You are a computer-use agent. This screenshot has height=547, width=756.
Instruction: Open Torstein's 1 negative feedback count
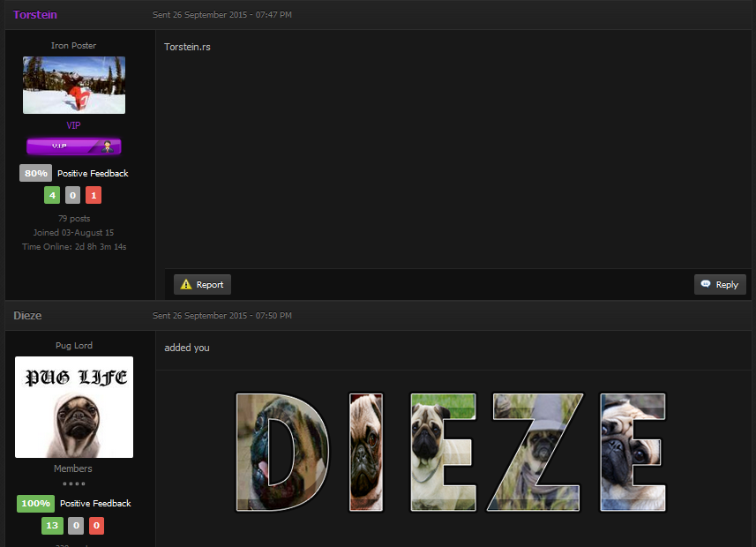[94, 195]
